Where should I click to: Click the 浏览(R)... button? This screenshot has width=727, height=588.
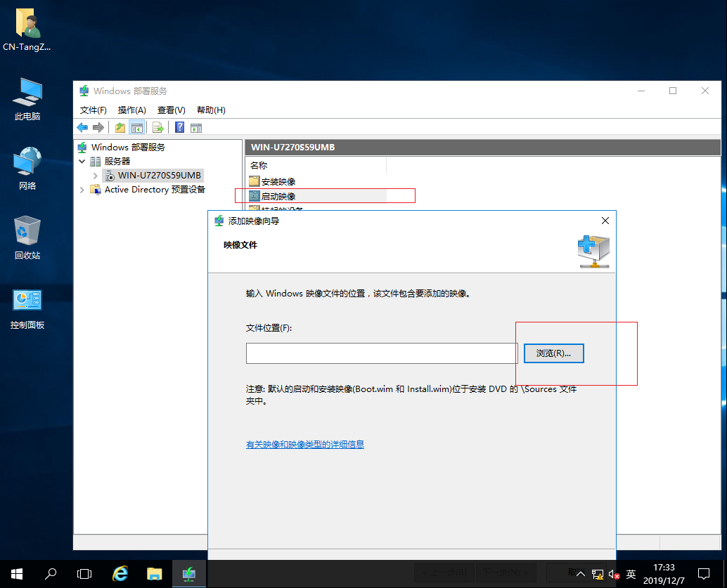click(x=553, y=353)
